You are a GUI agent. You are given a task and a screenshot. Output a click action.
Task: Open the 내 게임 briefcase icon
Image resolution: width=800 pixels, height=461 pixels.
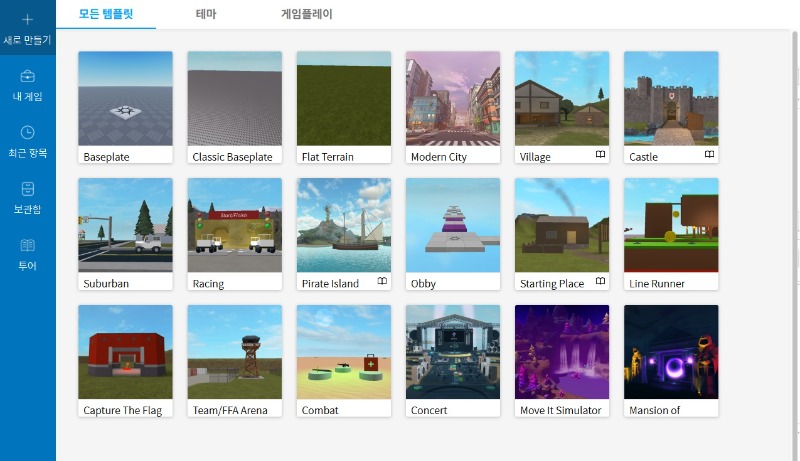pos(28,76)
